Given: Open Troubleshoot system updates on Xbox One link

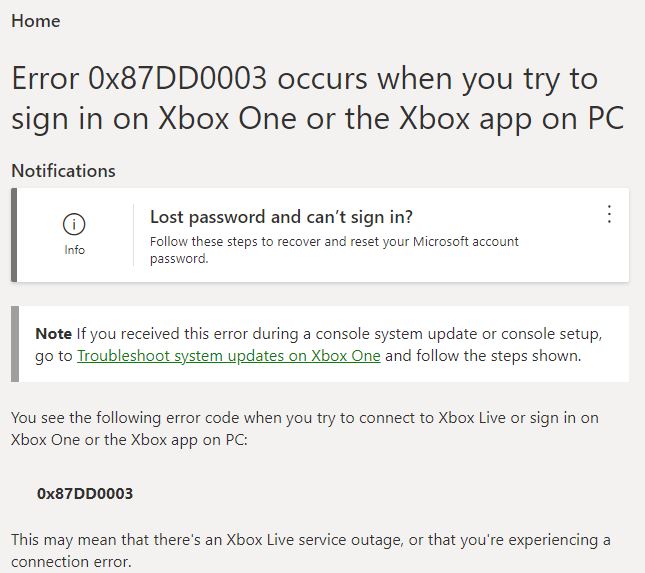Looking at the screenshot, I should click(229, 356).
